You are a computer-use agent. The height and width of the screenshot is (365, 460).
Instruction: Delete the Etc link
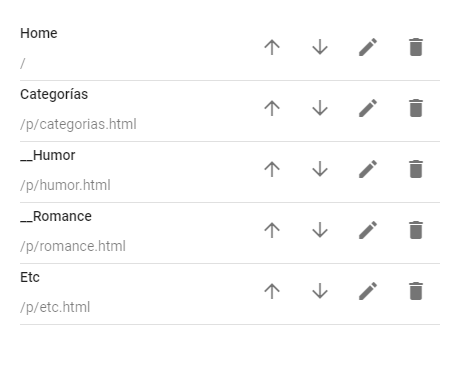[416, 291]
